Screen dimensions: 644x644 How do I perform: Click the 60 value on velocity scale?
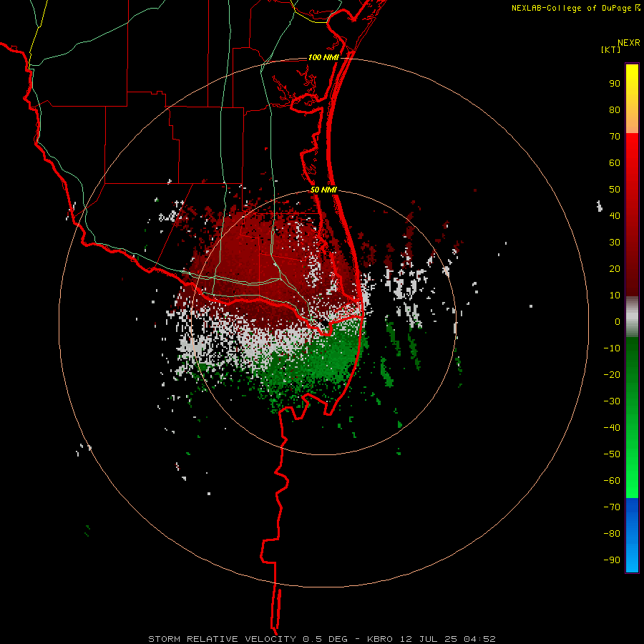coord(615,162)
